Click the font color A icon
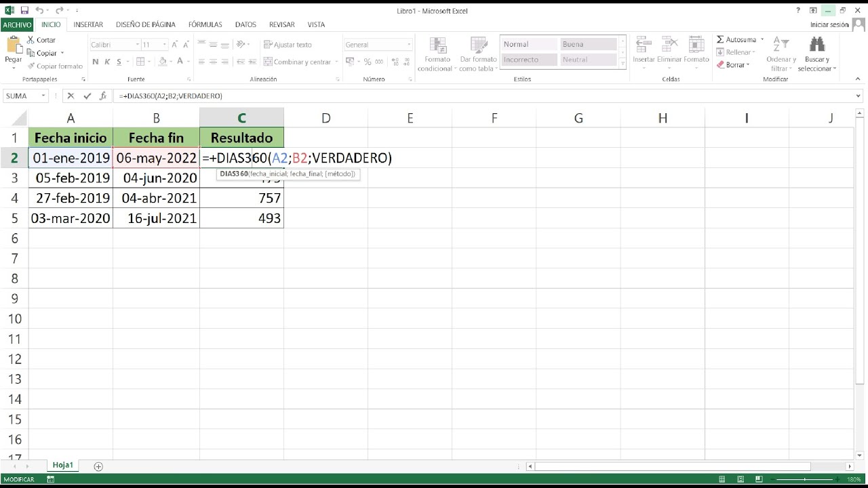The image size is (868, 488). click(180, 62)
